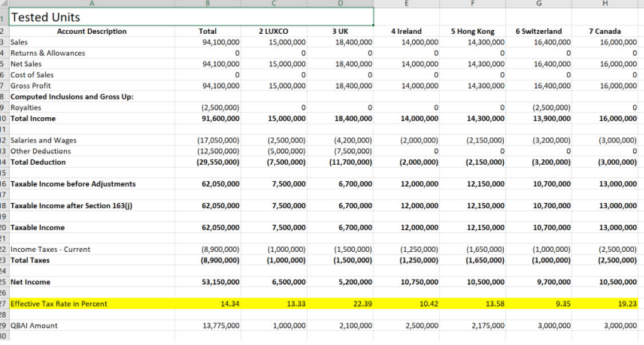Click Total column's Total Deduction (29,550,000)
The image size is (644, 345).
[x=208, y=162]
